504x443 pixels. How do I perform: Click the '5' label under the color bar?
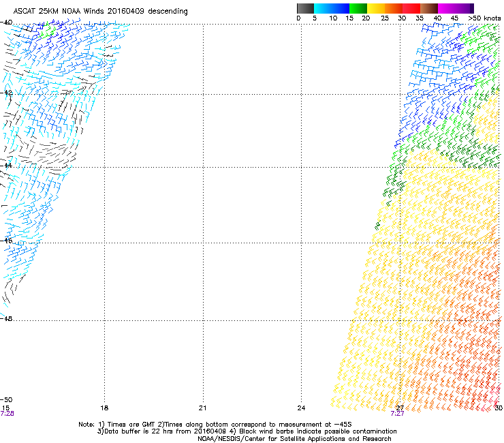pos(315,18)
